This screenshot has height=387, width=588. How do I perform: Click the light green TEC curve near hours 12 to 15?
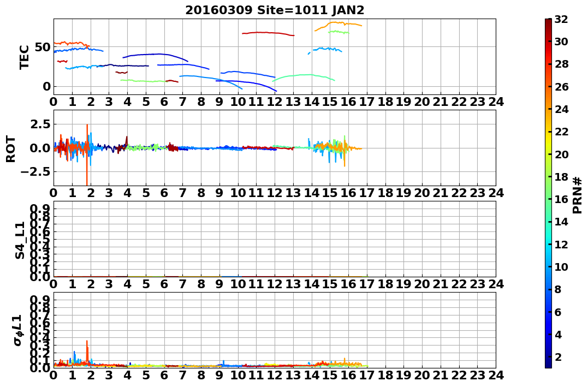click(x=304, y=76)
